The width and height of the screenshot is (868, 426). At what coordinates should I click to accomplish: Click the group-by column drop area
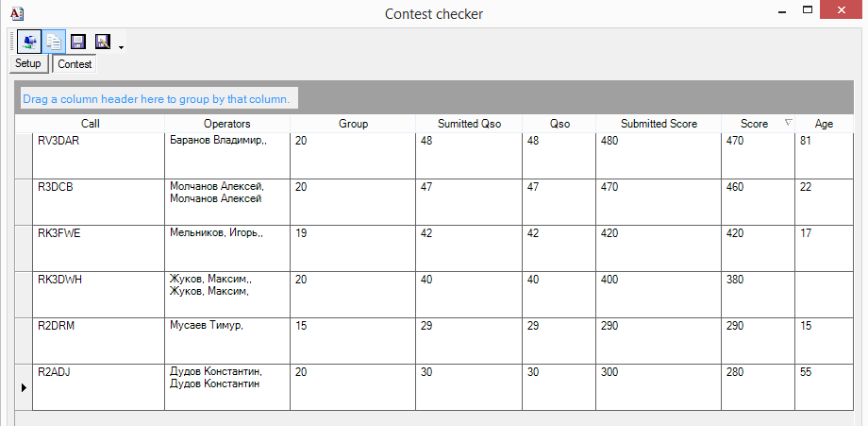coord(434,97)
